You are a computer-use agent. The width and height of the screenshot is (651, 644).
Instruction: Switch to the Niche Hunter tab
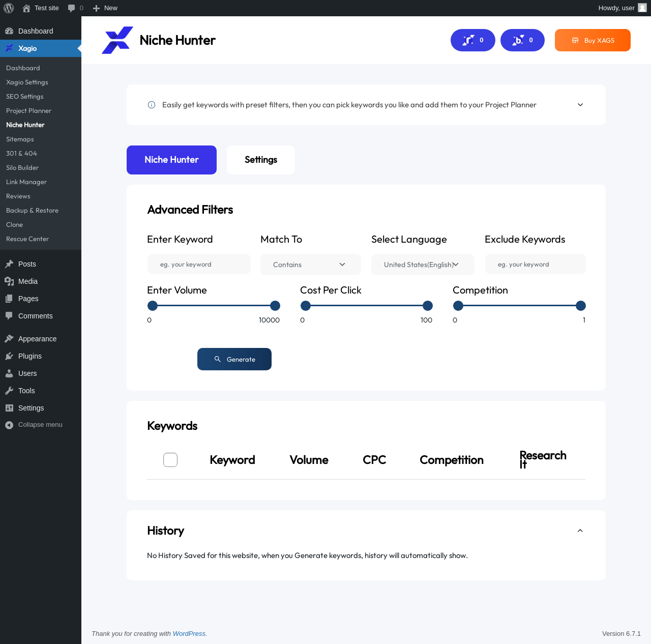(x=171, y=160)
